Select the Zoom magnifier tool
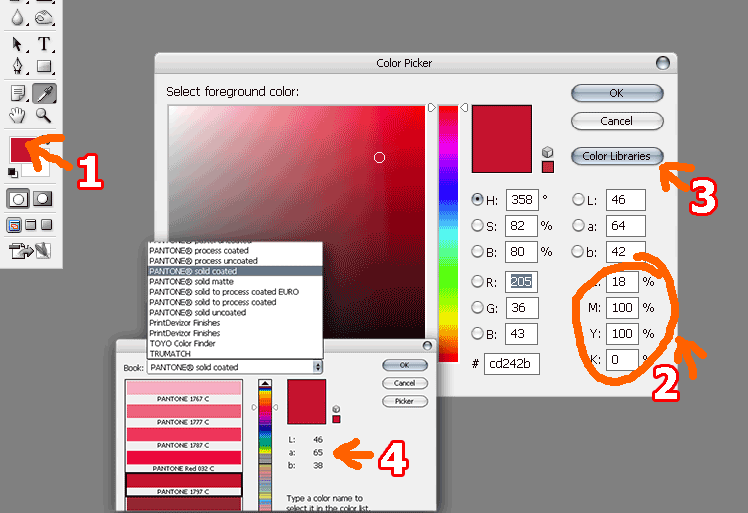 pos(43,115)
